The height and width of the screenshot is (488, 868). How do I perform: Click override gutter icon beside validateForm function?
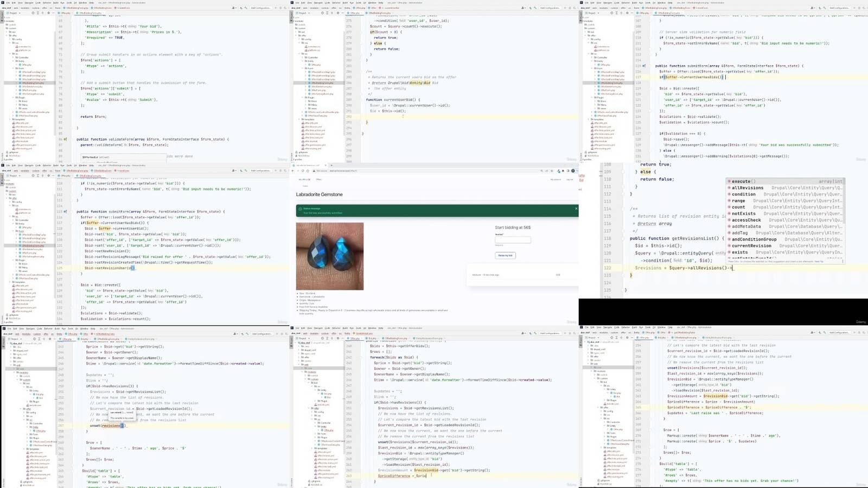click(65, 140)
